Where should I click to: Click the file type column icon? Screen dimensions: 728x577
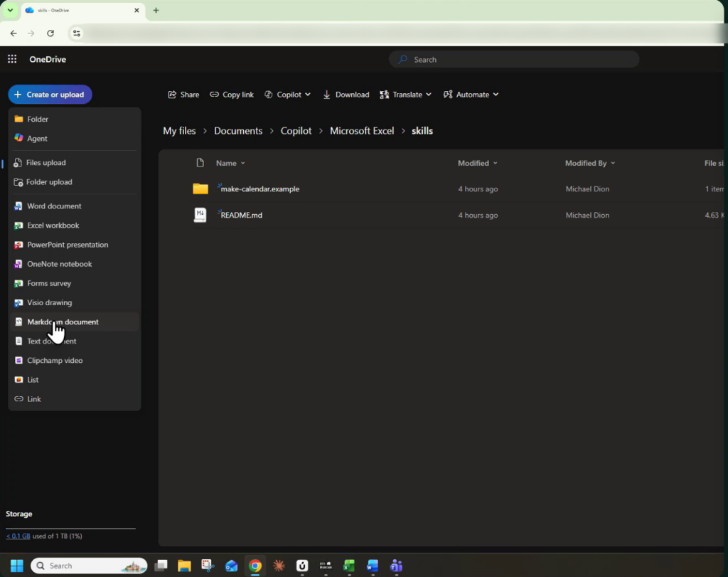[200, 163]
